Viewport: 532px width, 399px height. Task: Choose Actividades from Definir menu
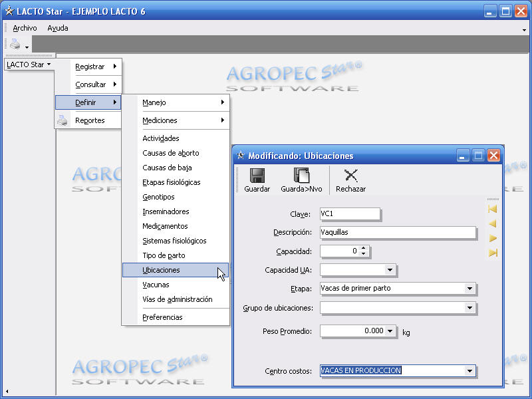(176, 138)
